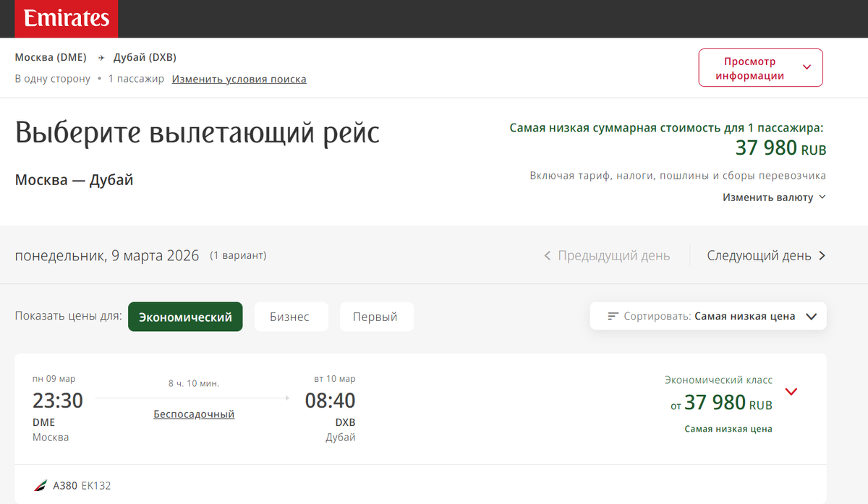This screenshot has height=504, width=868.
Task: Click the 1 пассажир text
Action: [136, 79]
